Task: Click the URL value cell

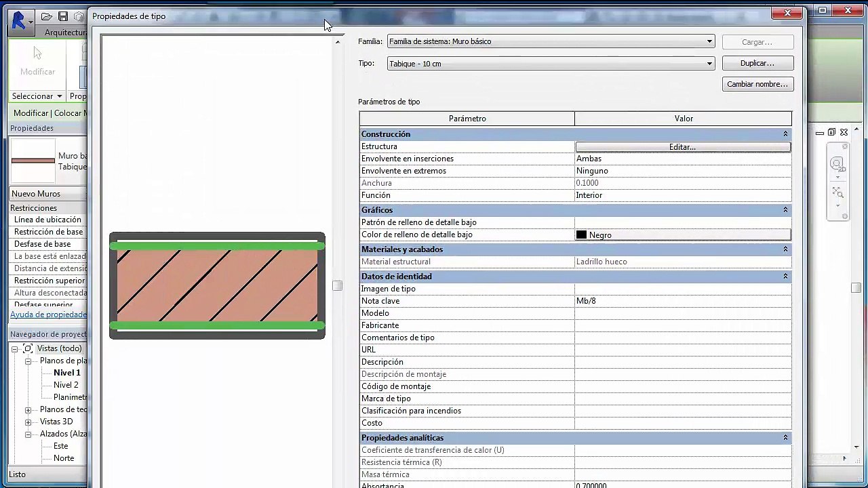Action: pyautogui.click(x=683, y=350)
